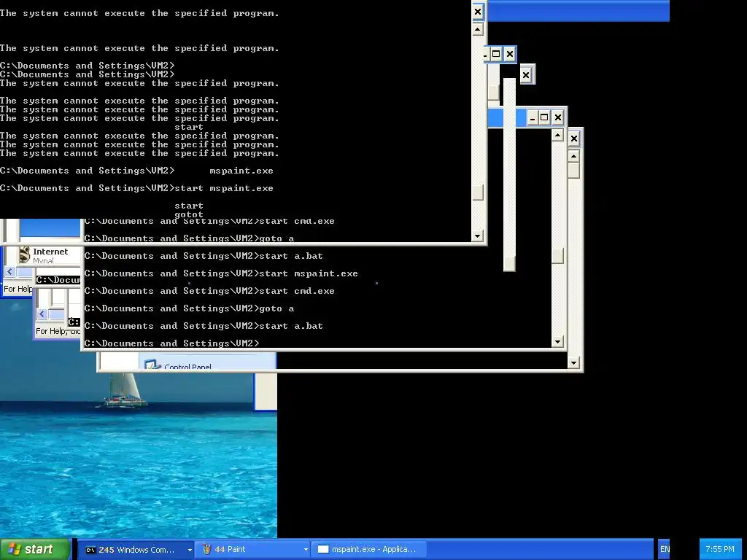Click the final empty "VM2>" prompt in the back cmd window
The height and width of the screenshot is (560, 747).
pyautogui.click(x=172, y=343)
